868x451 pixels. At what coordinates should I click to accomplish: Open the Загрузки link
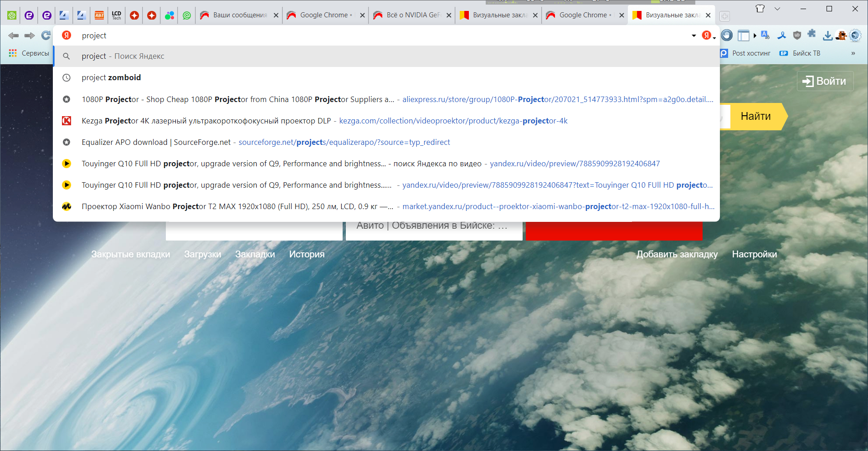[x=203, y=254]
